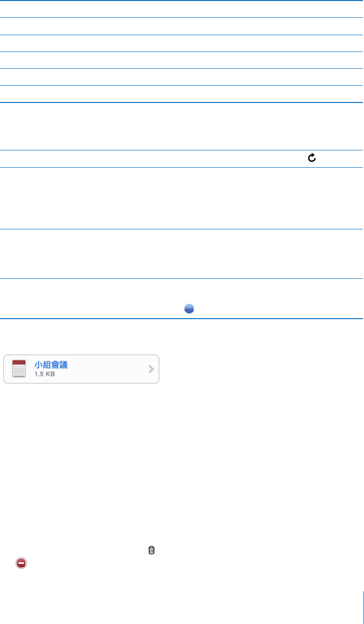The width and height of the screenshot is (364, 624).
Task: Click the tall blank row above the refresh row
Action: 181,126
